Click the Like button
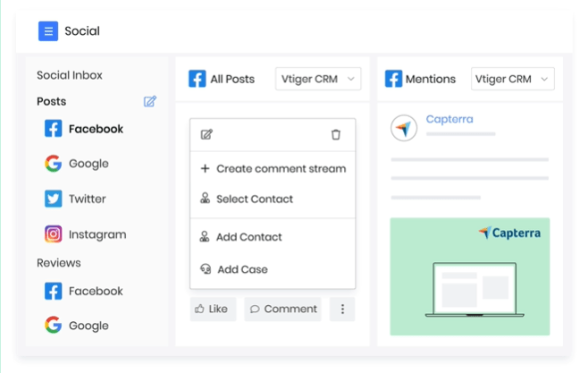 point(213,309)
